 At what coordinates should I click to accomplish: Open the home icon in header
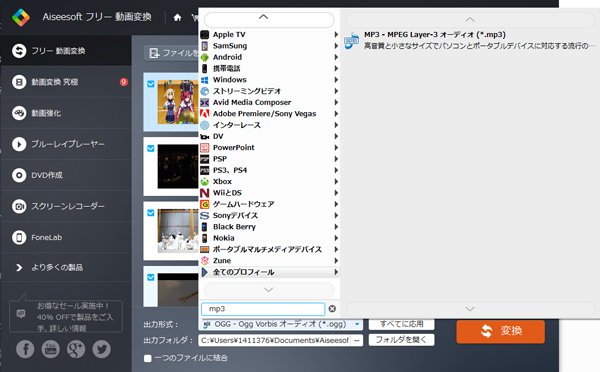[177, 17]
